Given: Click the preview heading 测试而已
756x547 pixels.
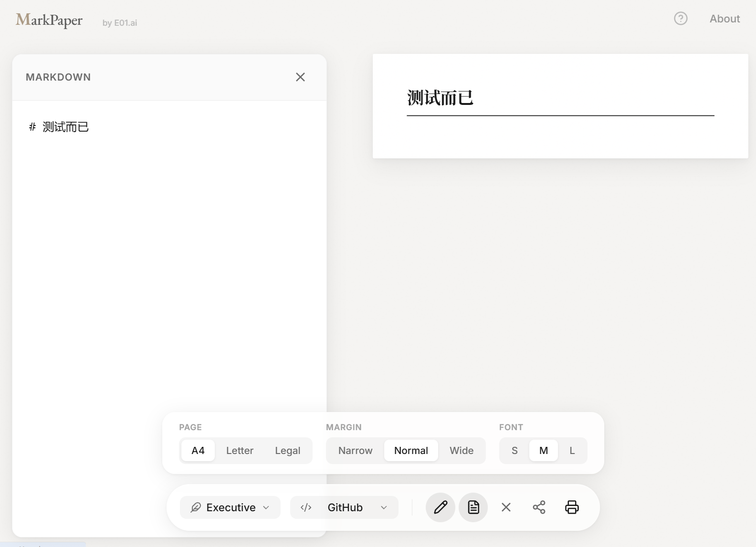Looking at the screenshot, I should (440, 98).
